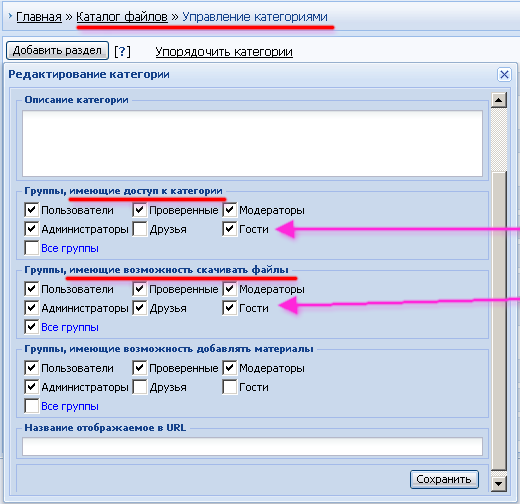Enable Гости in add materials groups

230,387
